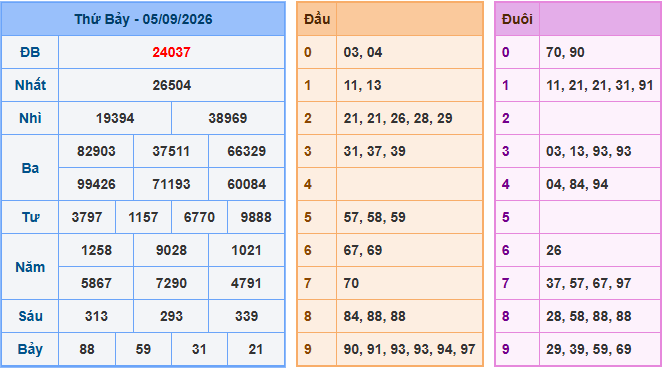Select Đuôi row values 28, 58, 88, 88
Screen dimensions: 663x368
pos(589,316)
